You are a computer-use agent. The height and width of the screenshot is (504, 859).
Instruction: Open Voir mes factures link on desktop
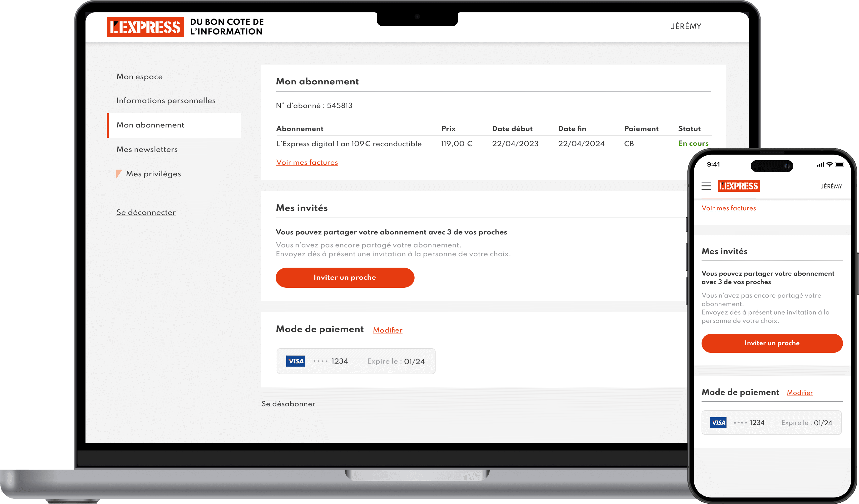point(307,163)
